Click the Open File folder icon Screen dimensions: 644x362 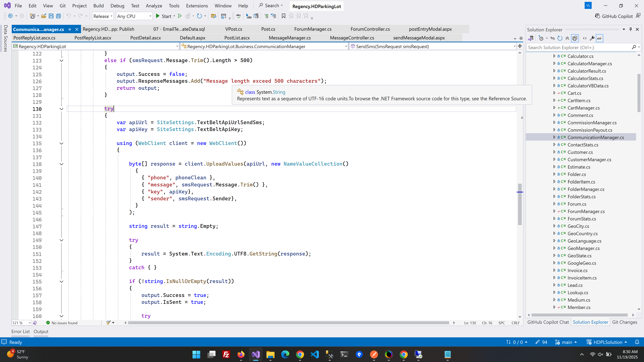[43, 16]
